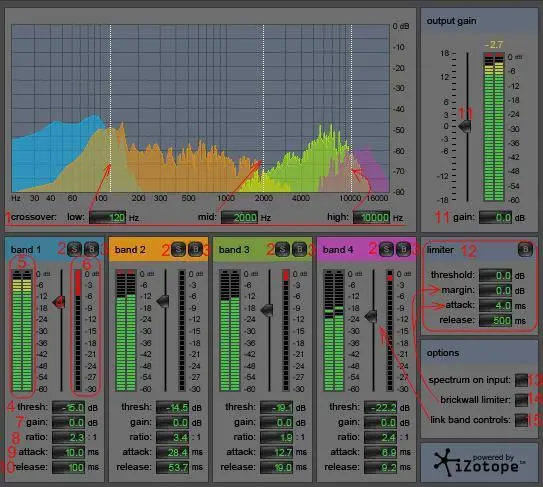Screen dimensions: 543x487
Task: Enable the brickwall limiter checkbox
Action: 521,400
